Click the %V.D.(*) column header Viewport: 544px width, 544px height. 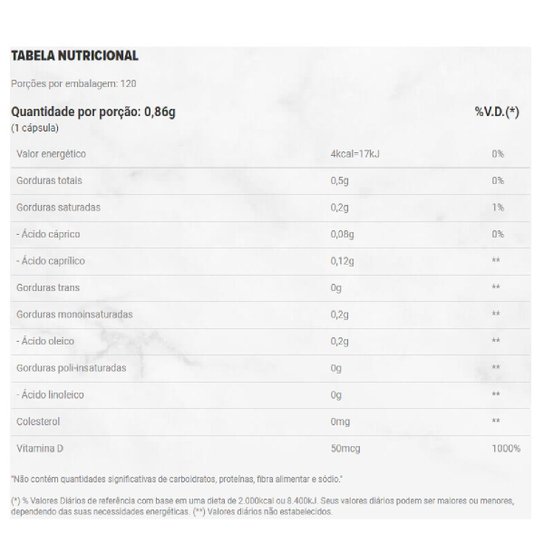pos(497,112)
